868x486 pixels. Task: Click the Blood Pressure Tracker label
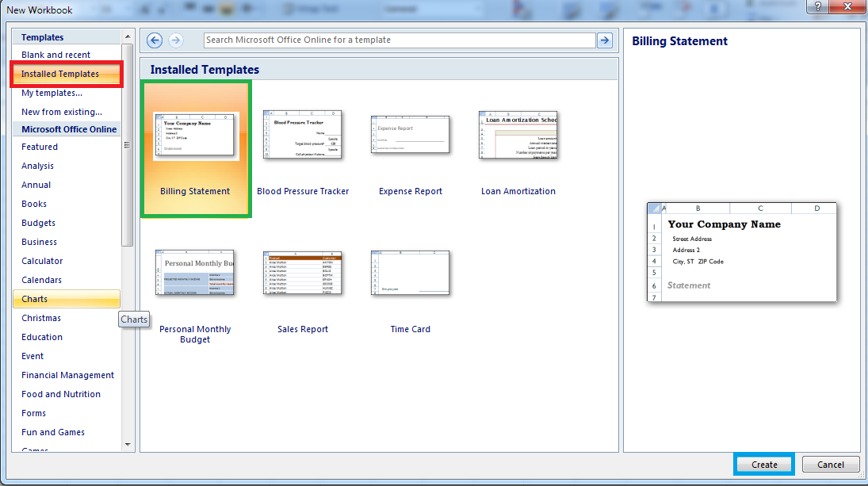pos(303,192)
